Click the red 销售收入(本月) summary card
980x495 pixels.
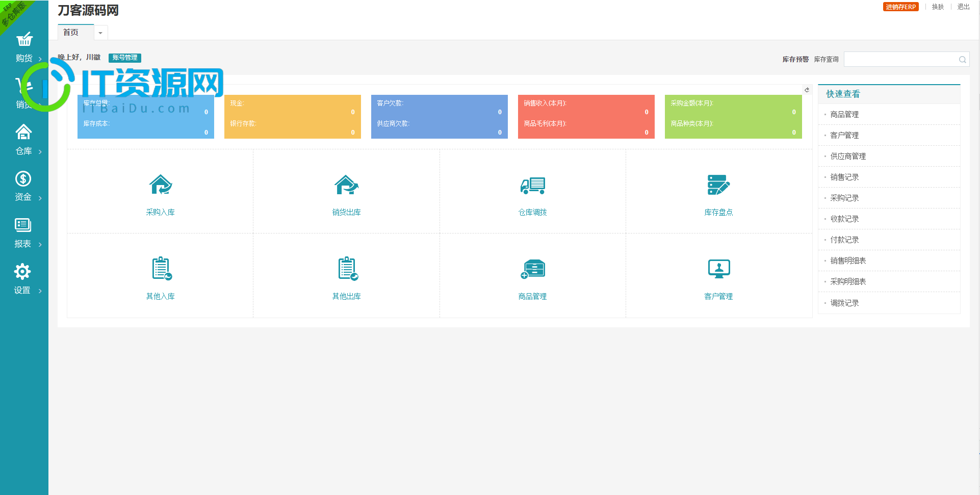point(586,117)
